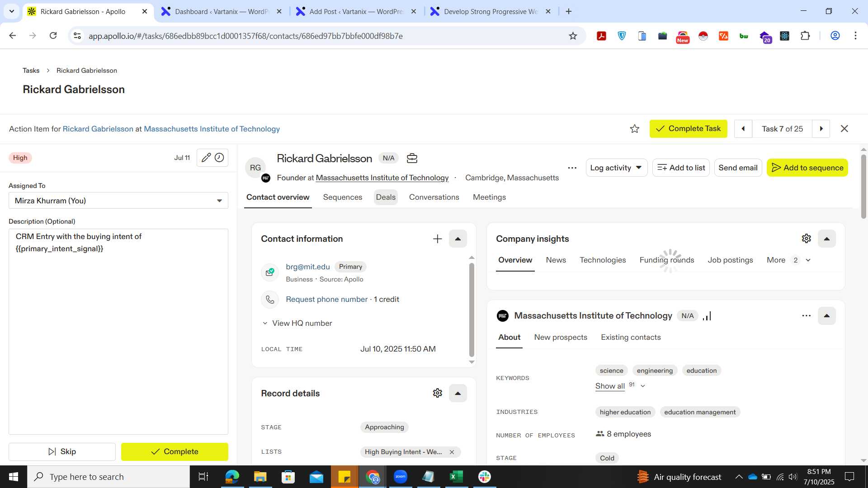Viewport: 868px width, 488px height.
Task: Click the Windows Start button
Action: (14, 477)
